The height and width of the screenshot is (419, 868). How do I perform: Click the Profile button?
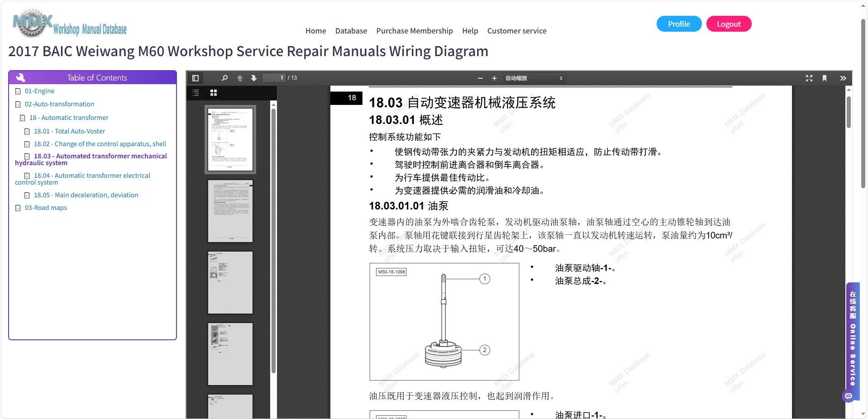point(679,24)
